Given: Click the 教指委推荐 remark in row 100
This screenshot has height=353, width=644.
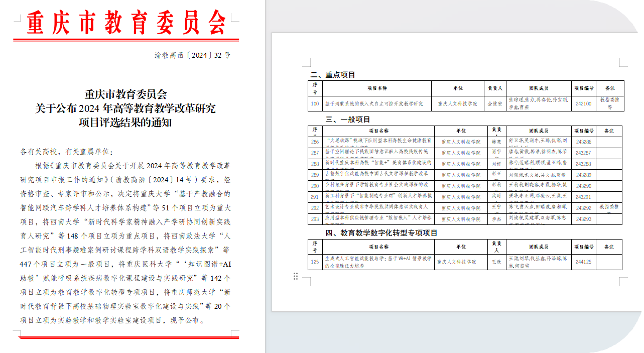Looking at the screenshot, I should point(610,104).
